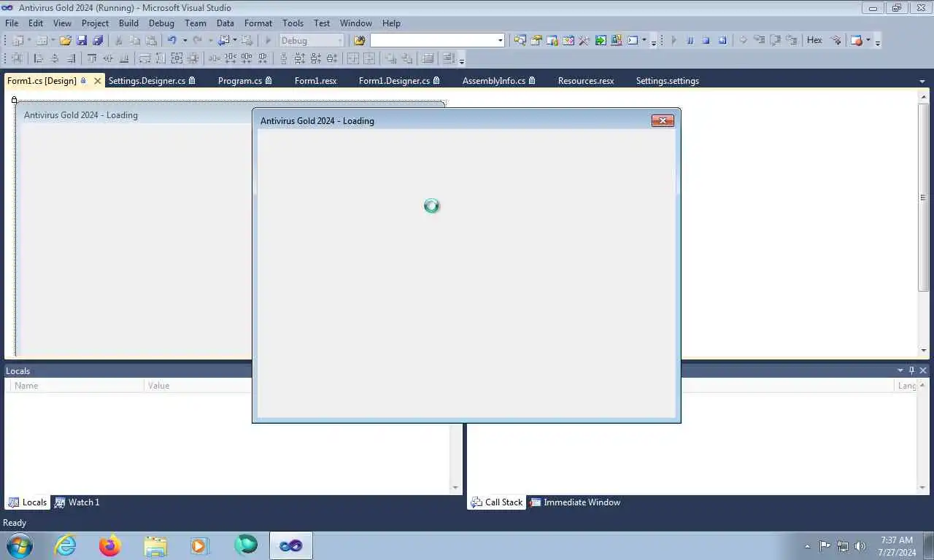Expand the layout toolbar options arrow
Screen dimensions: 934x560
click(462, 60)
